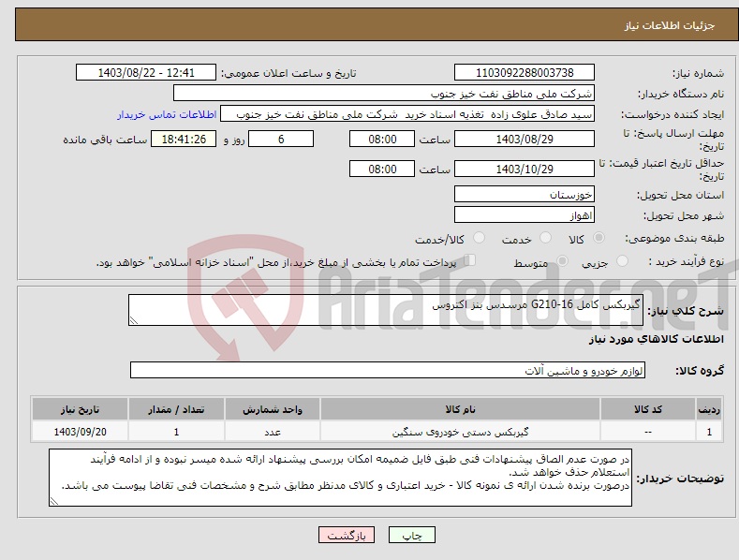Click the remaining days field showing 6
Viewport: 739px width, 560px height.
click(x=281, y=139)
